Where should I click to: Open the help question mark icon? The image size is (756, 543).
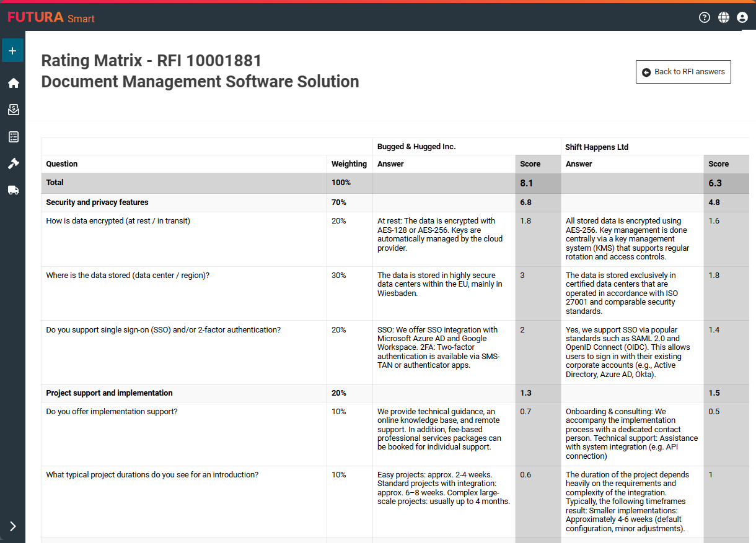[704, 17]
